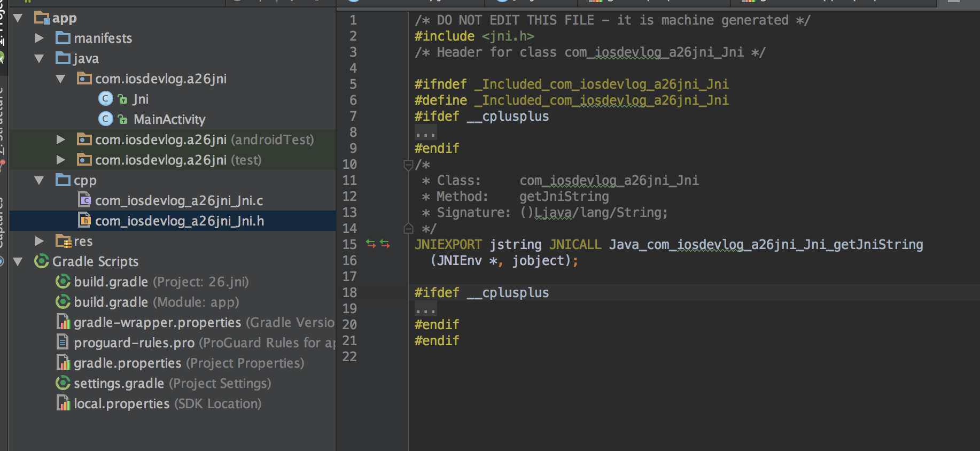
Task: Collapse the cpp folder arrow
Action: tap(39, 181)
